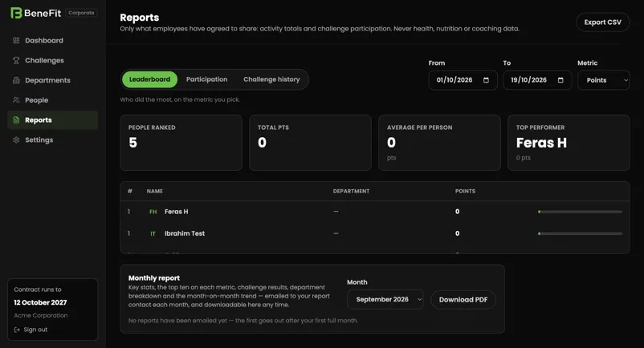Click the Sign out link
Image resolution: width=644 pixels, height=348 pixels.
click(31, 330)
